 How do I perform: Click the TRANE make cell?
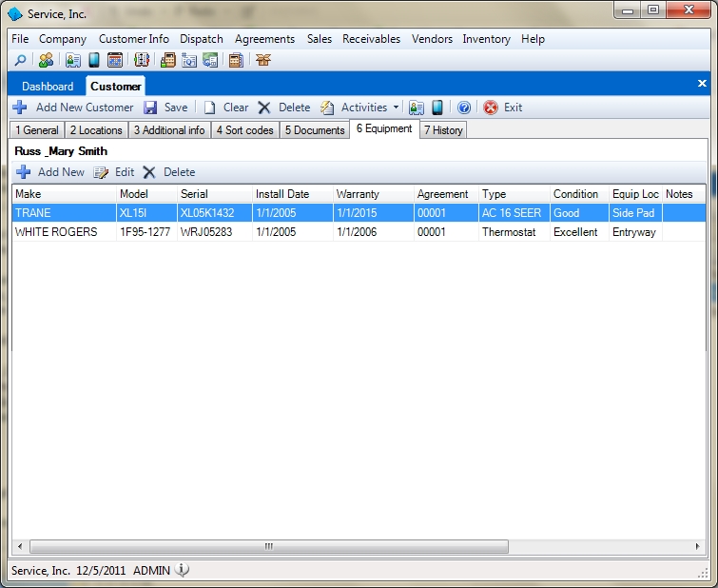coord(64,213)
